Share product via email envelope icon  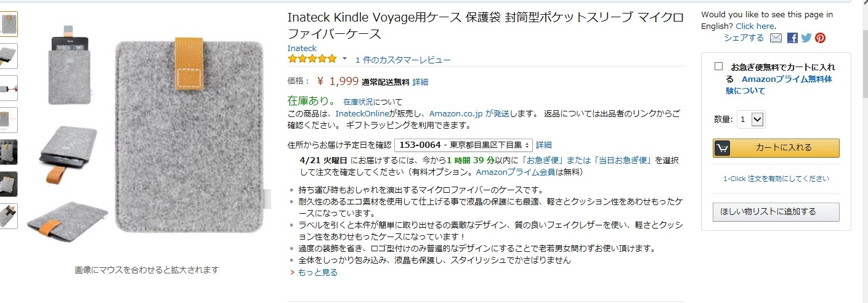[x=776, y=38]
